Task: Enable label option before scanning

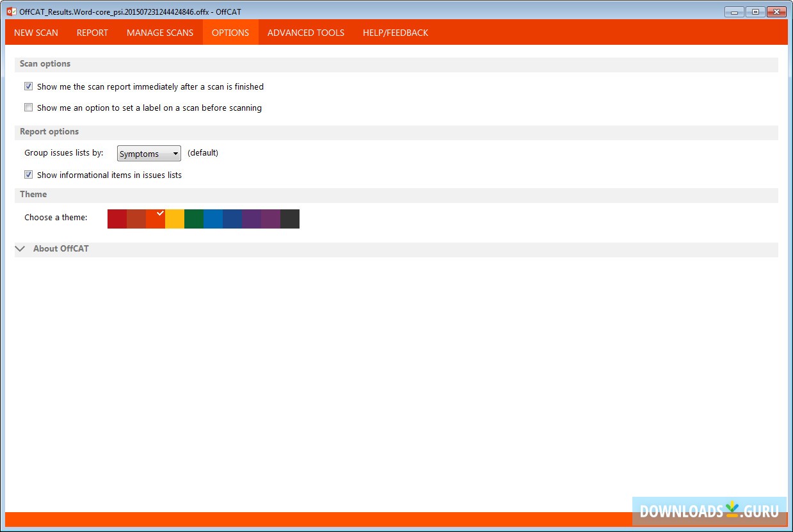Action: [28, 107]
